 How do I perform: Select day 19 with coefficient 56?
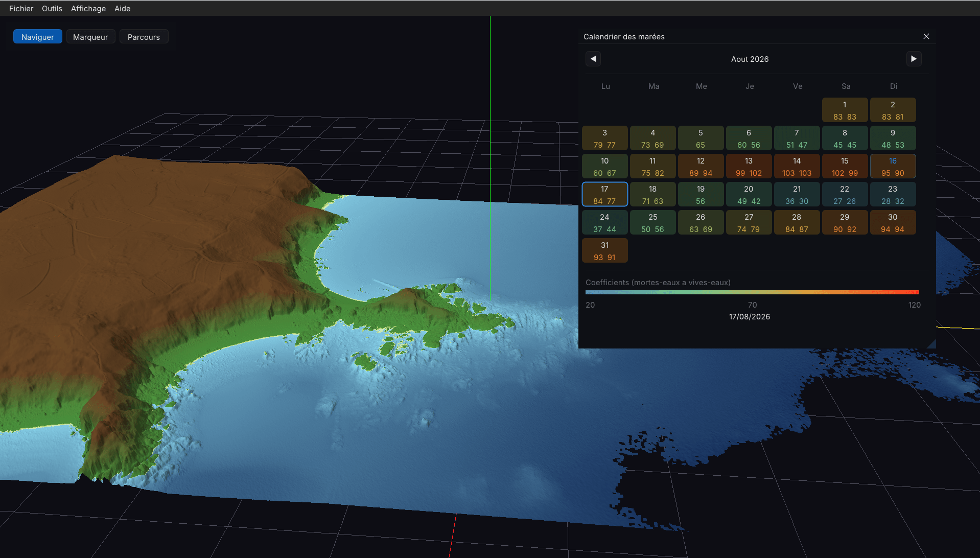pos(701,195)
